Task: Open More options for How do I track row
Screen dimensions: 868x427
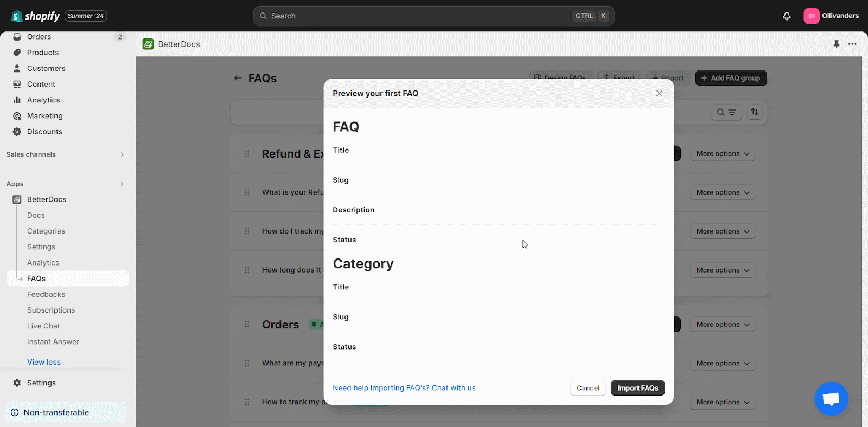Action: (723, 231)
